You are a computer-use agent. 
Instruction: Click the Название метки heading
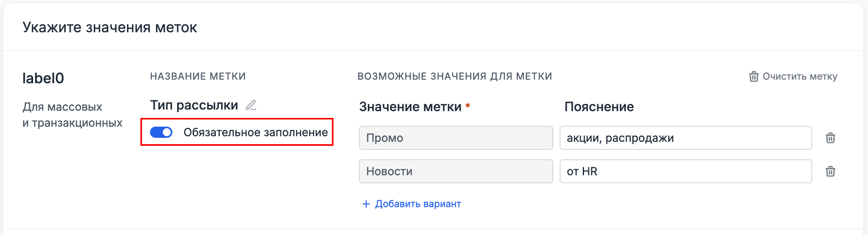[198, 76]
